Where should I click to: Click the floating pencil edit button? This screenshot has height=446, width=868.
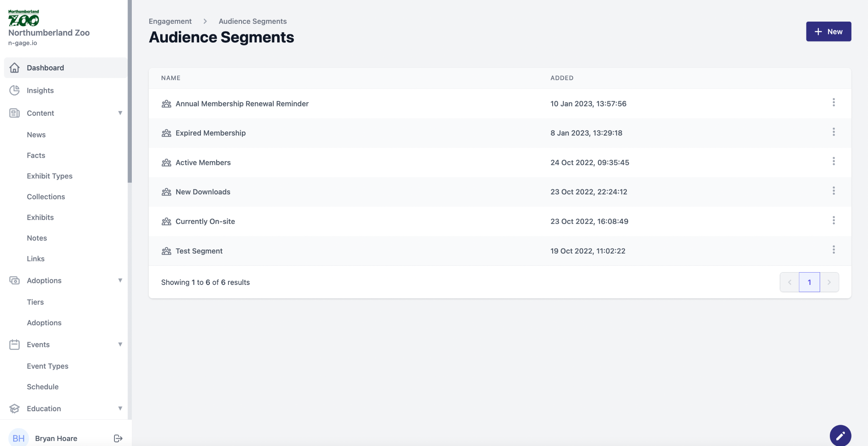click(840, 435)
